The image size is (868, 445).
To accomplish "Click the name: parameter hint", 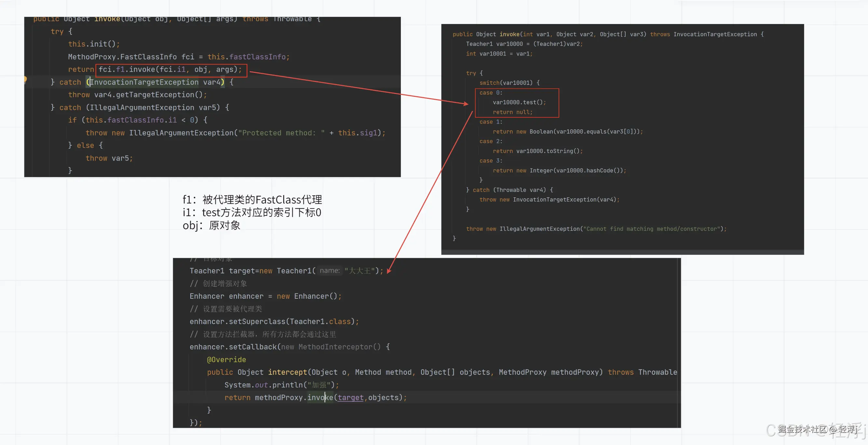I will coord(329,271).
